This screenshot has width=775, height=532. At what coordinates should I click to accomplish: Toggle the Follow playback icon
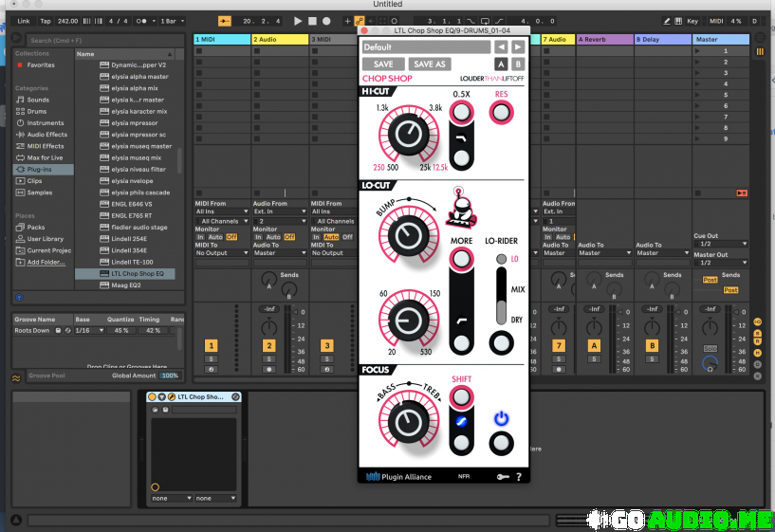pos(225,21)
